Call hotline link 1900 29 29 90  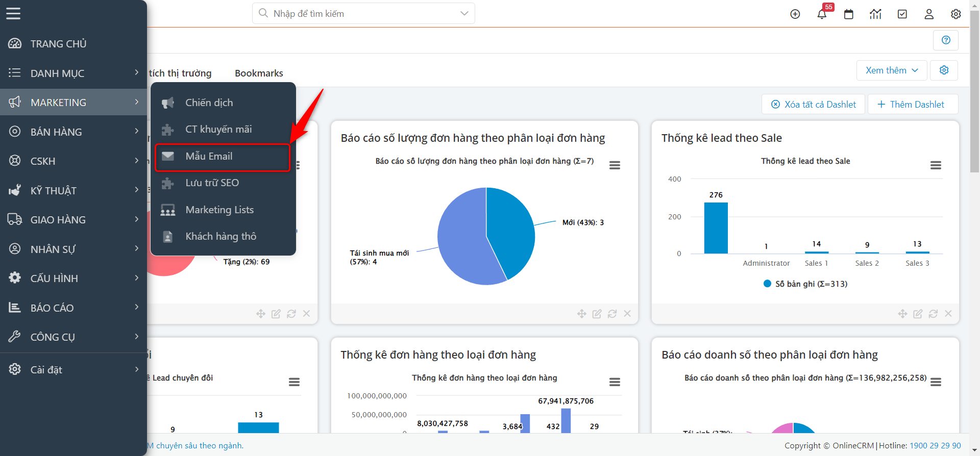[935, 445]
